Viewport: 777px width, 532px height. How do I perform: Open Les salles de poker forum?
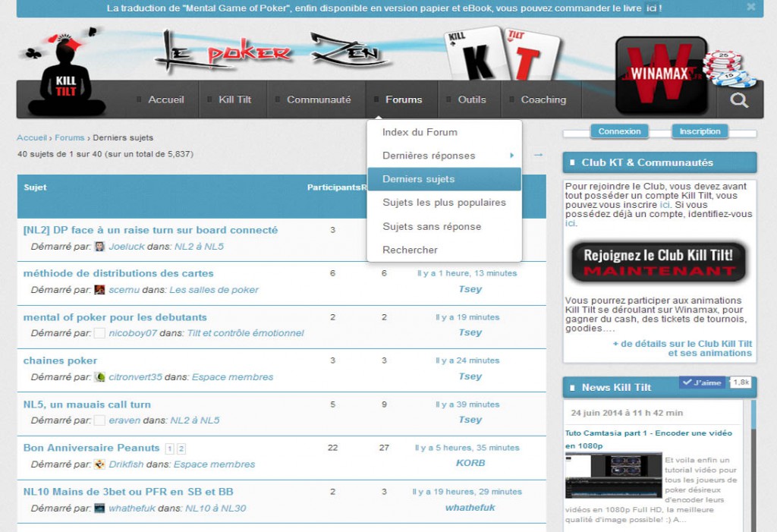tap(214, 290)
